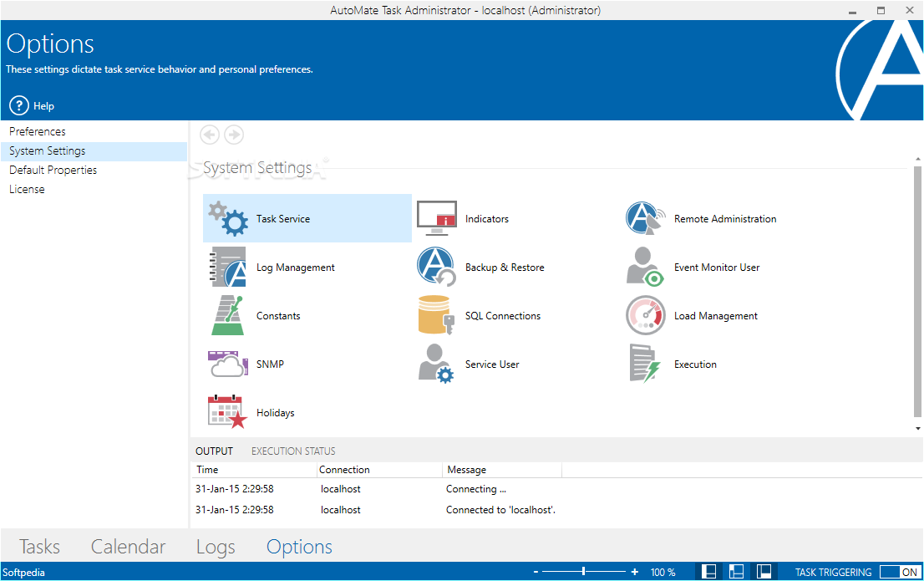Click the zoom out minus icon
The image size is (924, 581).
tap(536, 572)
